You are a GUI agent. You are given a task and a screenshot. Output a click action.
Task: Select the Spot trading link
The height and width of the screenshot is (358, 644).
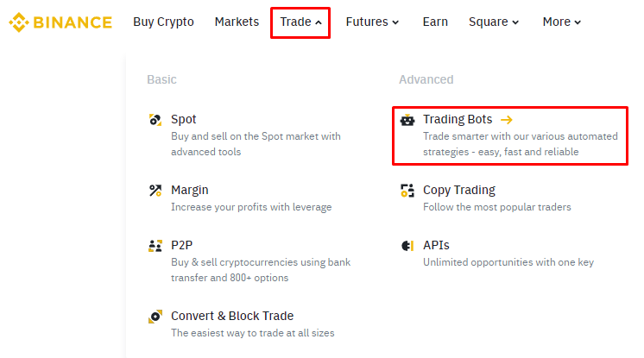pyautogui.click(x=184, y=120)
